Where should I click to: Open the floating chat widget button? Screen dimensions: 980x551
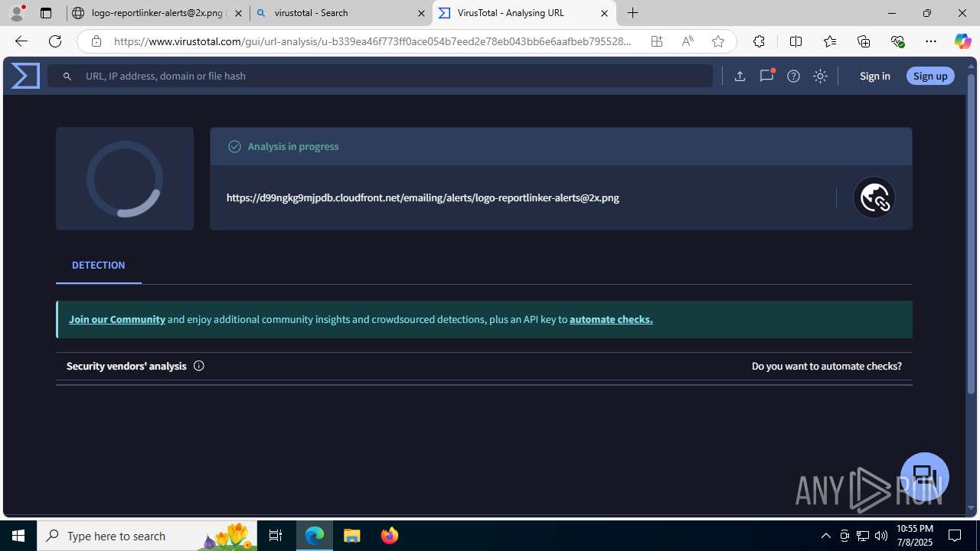coord(925,476)
